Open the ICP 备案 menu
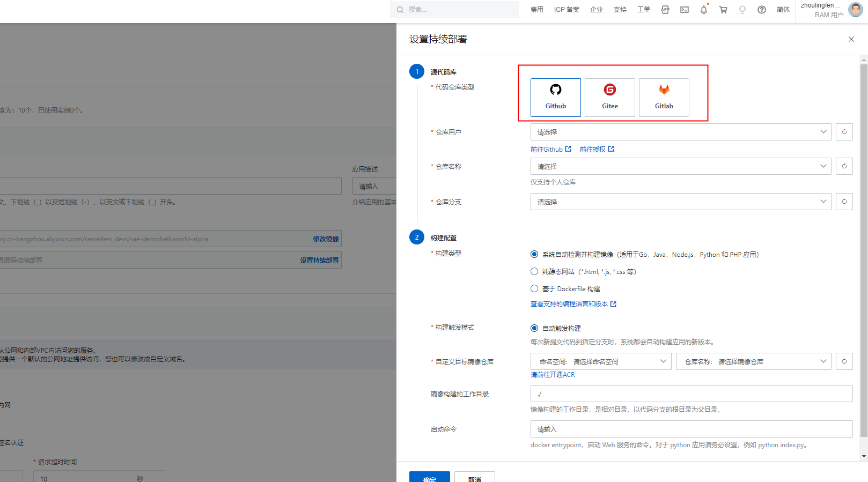The image size is (868, 482). click(x=567, y=10)
